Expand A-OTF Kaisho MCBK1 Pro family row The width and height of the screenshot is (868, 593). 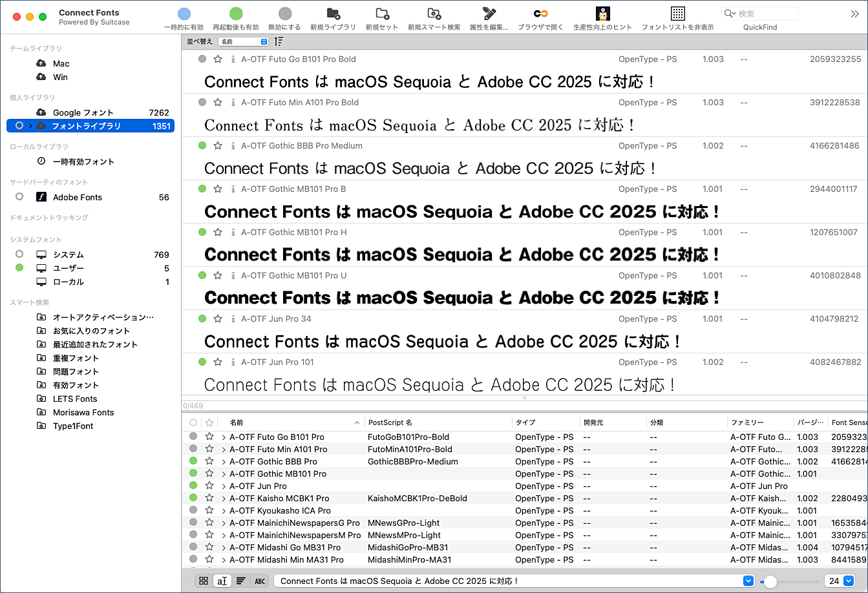coord(224,499)
